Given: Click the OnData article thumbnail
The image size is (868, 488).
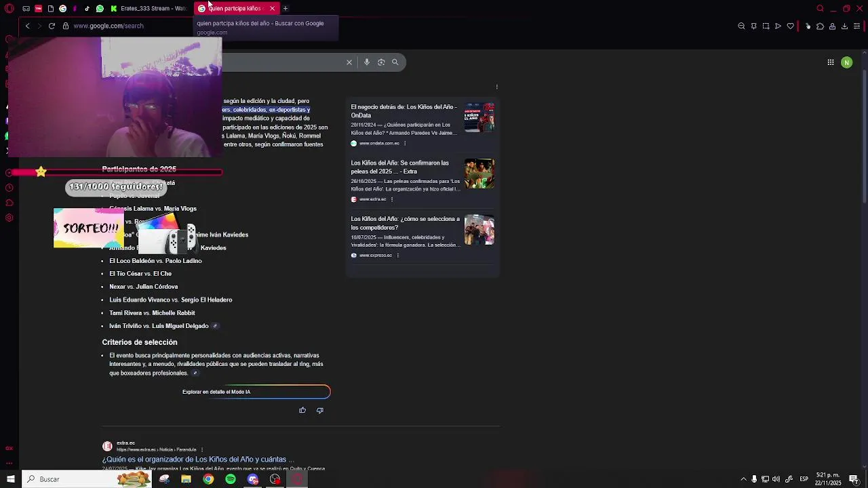Looking at the screenshot, I should (479, 117).
